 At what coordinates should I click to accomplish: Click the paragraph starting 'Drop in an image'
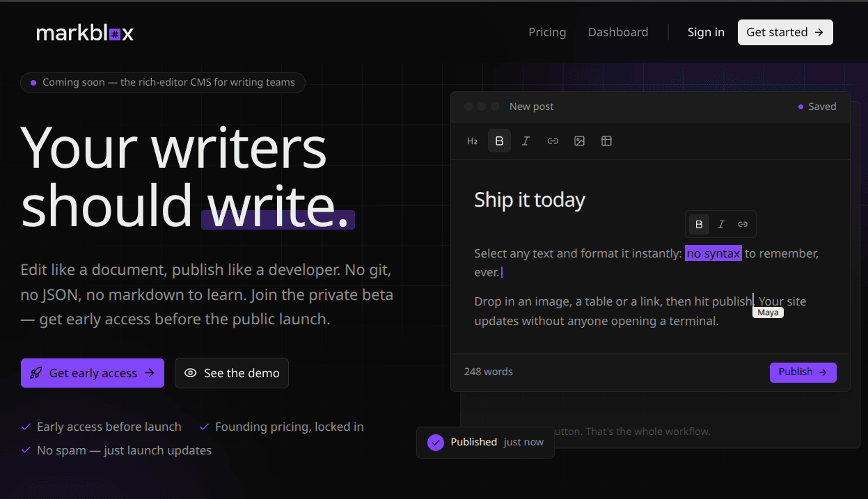click(x=640, y=311)
